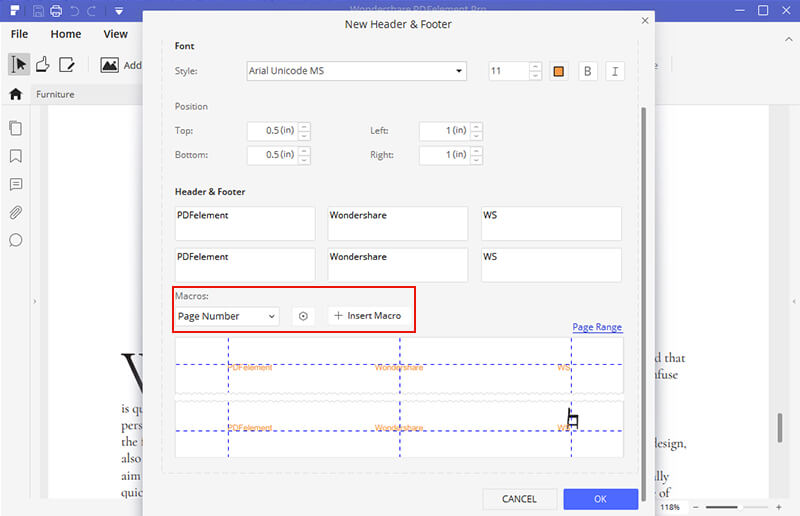Open the Macros Page Number dropdown
This screenshot has height=516, width=800.
click(227, 316)
